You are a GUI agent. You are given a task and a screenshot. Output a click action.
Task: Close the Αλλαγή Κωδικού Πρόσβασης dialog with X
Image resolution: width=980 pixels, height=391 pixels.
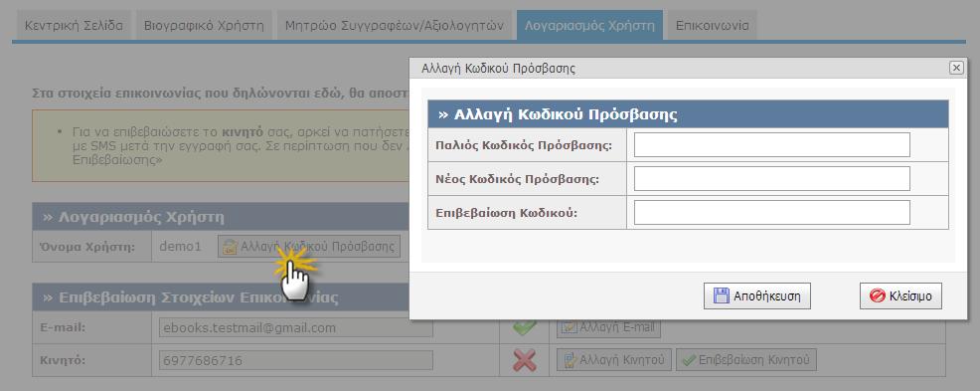[x=955, y=69]
